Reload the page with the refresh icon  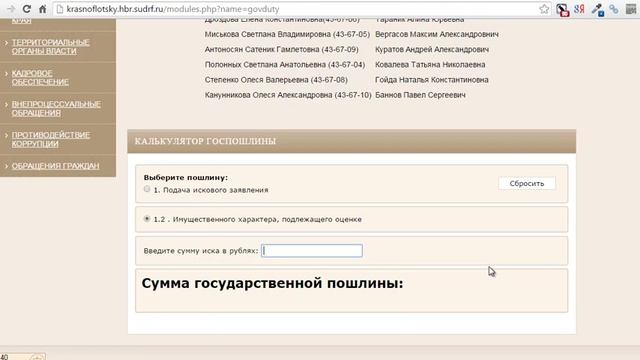tap(27, 9)
